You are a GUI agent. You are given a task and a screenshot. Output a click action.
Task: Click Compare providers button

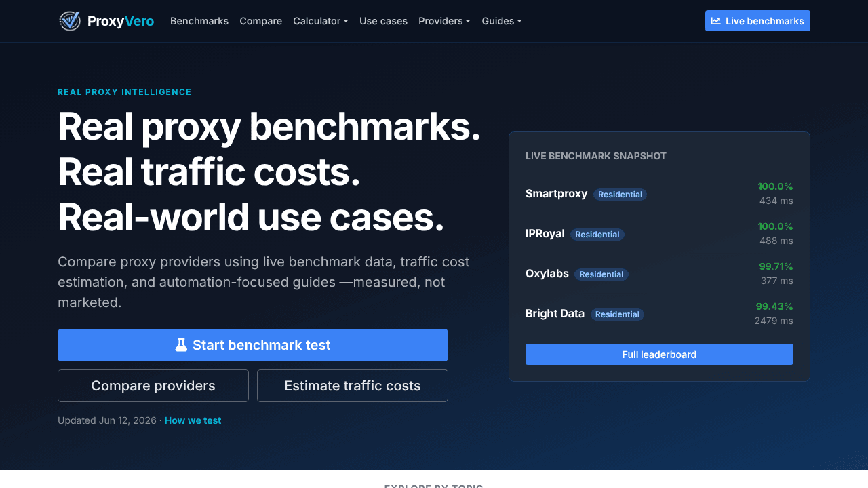(x=153, y=386)
